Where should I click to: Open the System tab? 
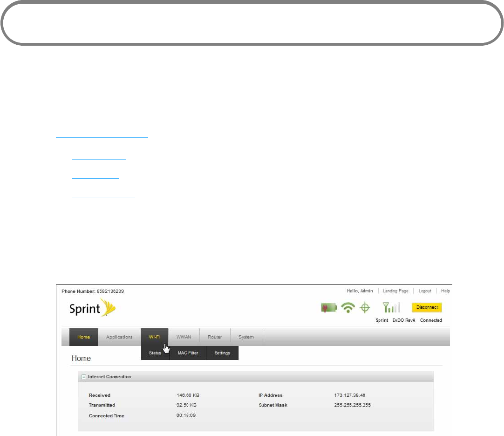[x=246, y=337]
